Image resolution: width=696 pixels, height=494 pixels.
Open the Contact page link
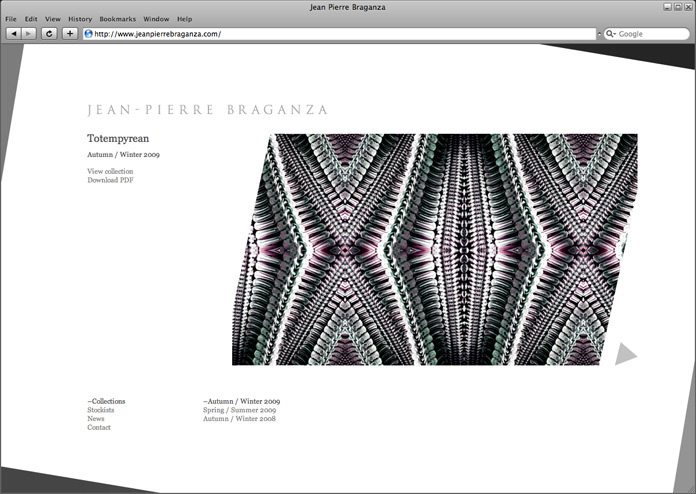pyautogui.click(x=99, y=427)
